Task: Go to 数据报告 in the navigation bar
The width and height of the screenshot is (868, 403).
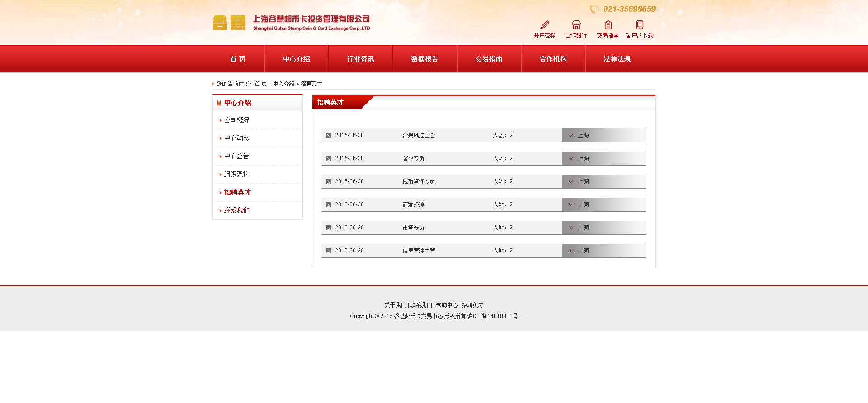Action: [x=425, y=59]
